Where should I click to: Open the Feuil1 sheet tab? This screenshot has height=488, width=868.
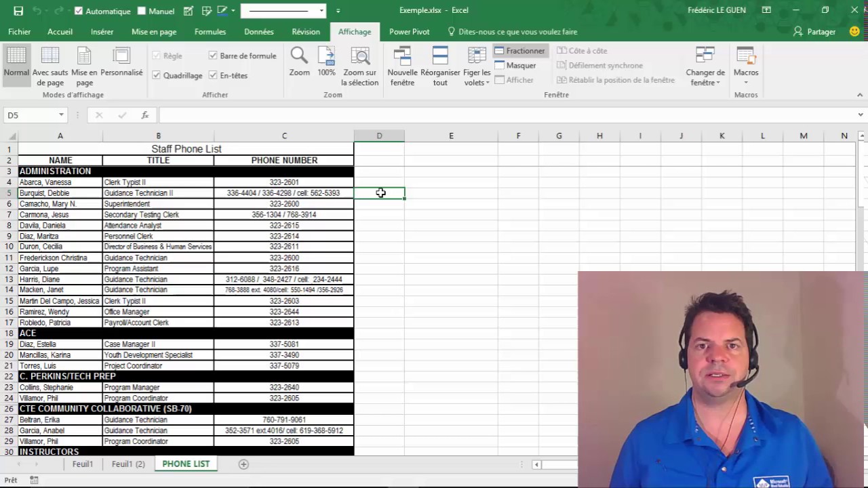pos(83,464)
